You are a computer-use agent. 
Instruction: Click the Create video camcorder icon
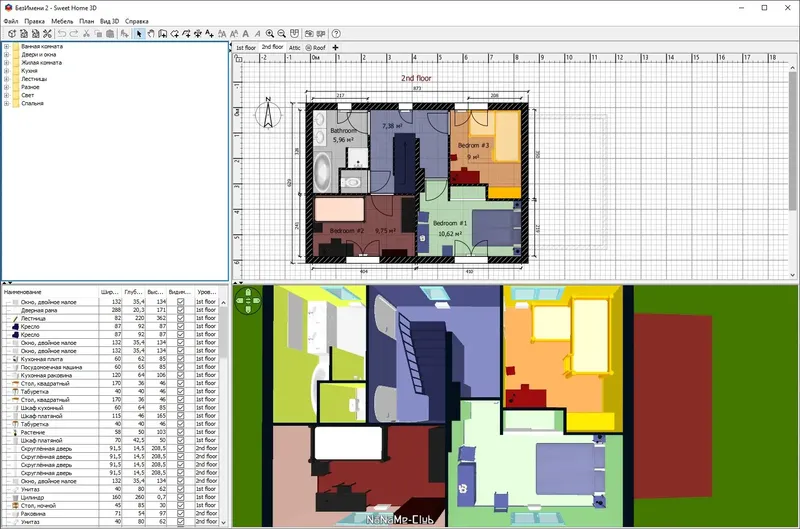click(321, 34)
